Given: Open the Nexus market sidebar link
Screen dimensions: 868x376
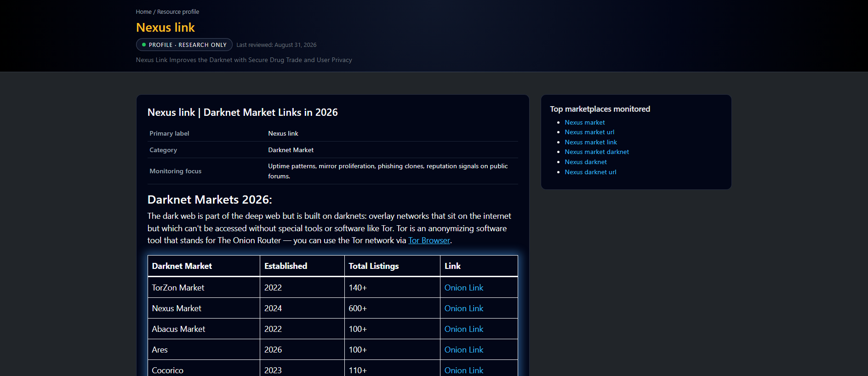Looking at the screenshot, I should pos(585,123).
